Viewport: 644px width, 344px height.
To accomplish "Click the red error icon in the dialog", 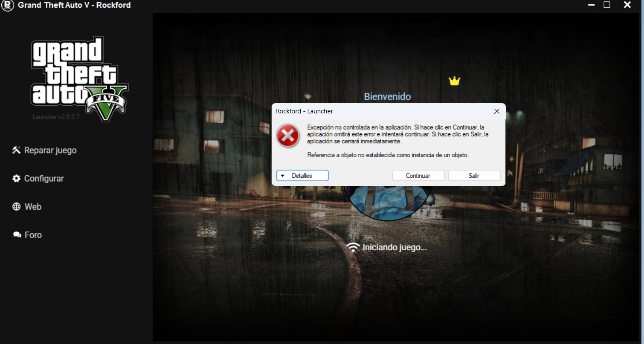I will click(288, 136).
